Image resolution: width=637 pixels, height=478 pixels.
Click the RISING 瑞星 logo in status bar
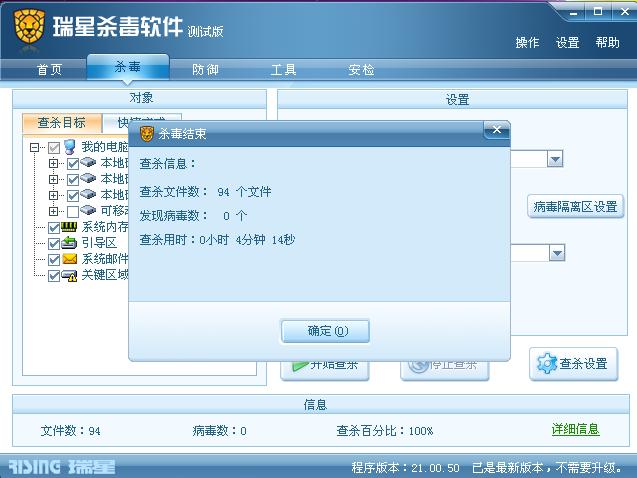coord(62,467)
